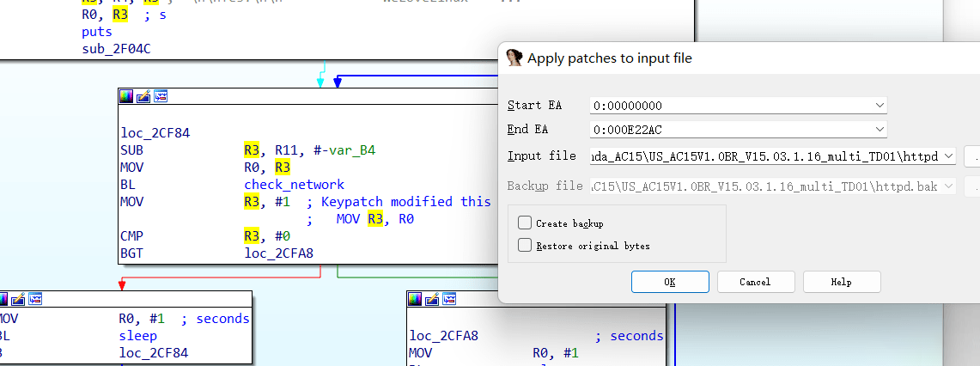Select the check_network call target
980x366 pixels.
pyautogui.click(x=295, y=185)
